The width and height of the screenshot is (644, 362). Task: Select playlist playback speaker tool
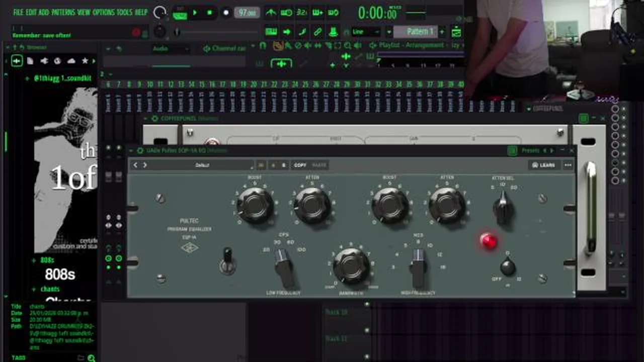357,46
